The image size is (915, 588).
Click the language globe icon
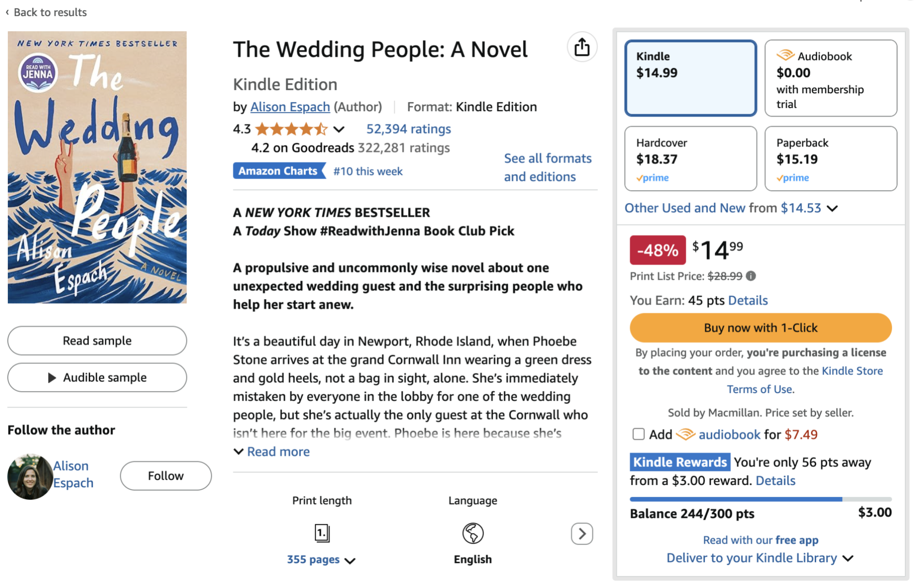[x=473, y=533]
